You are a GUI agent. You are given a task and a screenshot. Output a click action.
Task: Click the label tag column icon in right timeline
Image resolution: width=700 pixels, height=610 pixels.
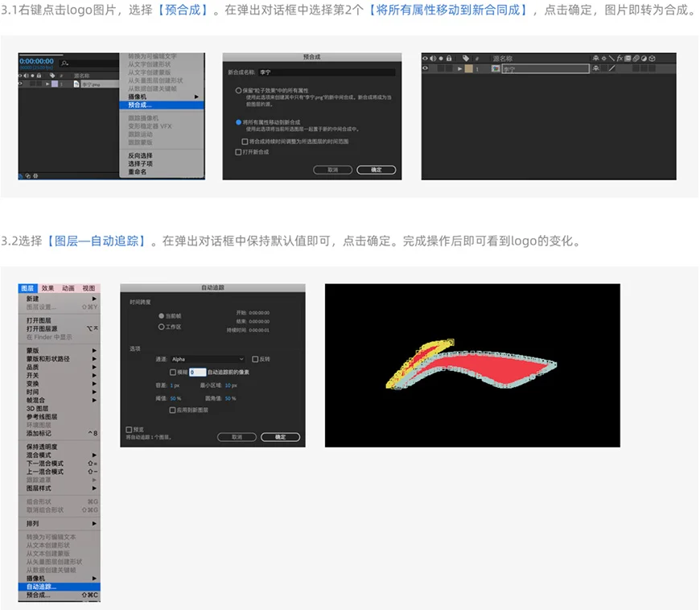pyautogui.click(x=466, y=59)
